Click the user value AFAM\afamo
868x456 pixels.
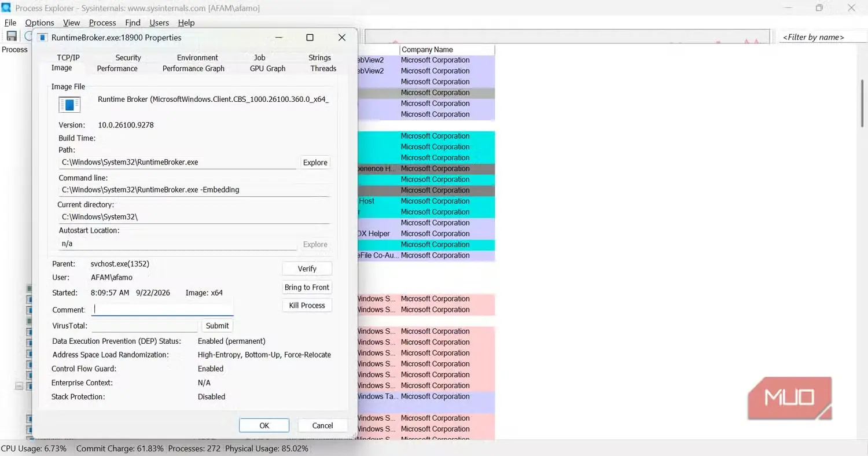(112, 277)
